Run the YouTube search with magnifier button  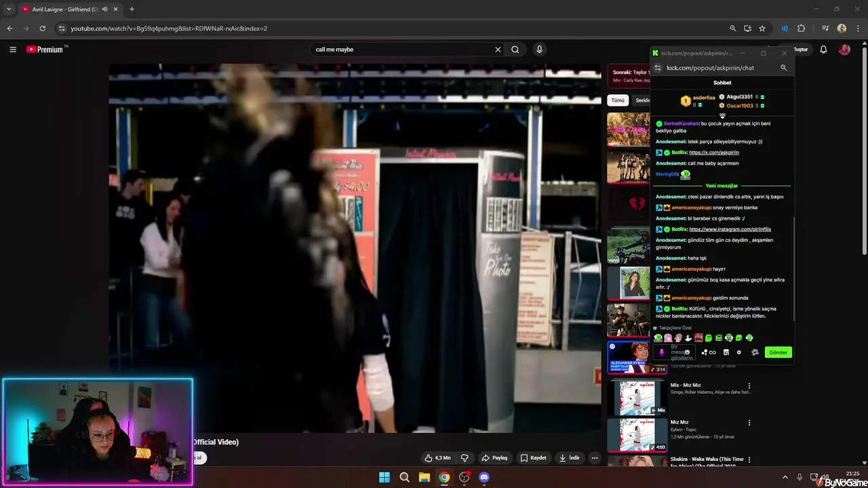tap(515, 49)
